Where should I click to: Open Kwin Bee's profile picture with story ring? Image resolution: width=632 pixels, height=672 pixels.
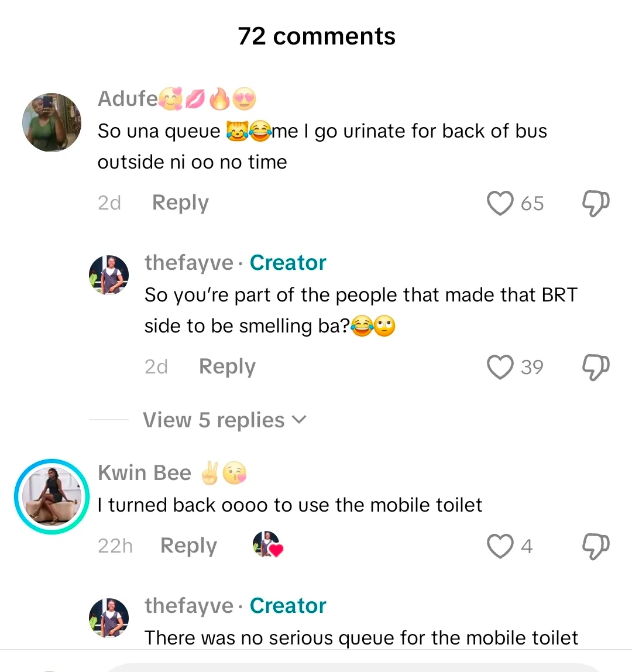pyautogui.click(x=51, y=496)
